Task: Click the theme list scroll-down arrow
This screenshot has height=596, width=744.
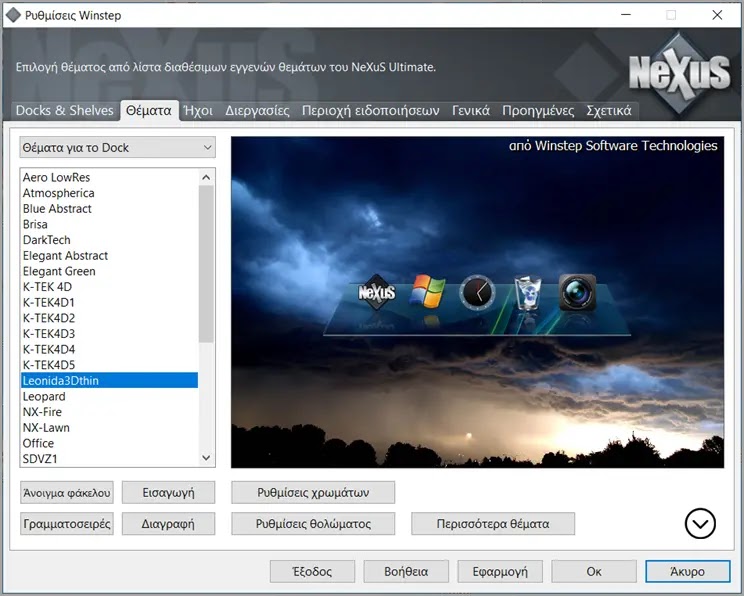Action: [206, 458]
